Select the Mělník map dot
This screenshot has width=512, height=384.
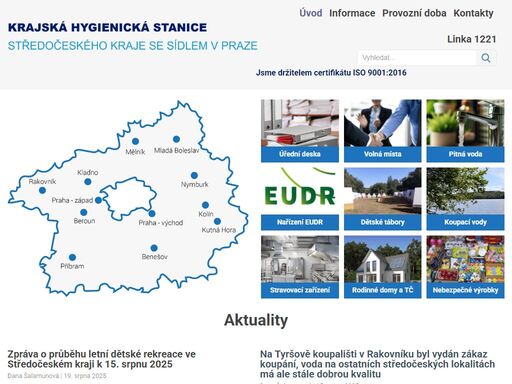(x=135, y=141)
